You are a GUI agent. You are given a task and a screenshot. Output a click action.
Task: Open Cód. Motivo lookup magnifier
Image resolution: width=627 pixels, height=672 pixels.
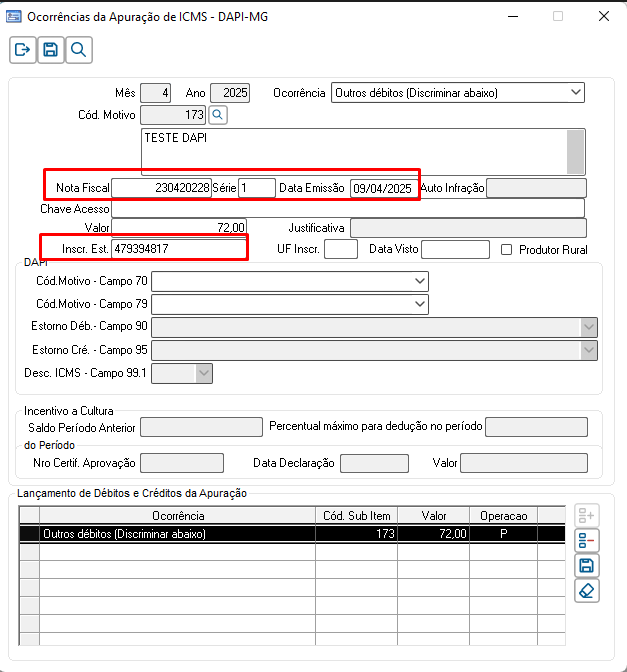(x=218, y=115)
